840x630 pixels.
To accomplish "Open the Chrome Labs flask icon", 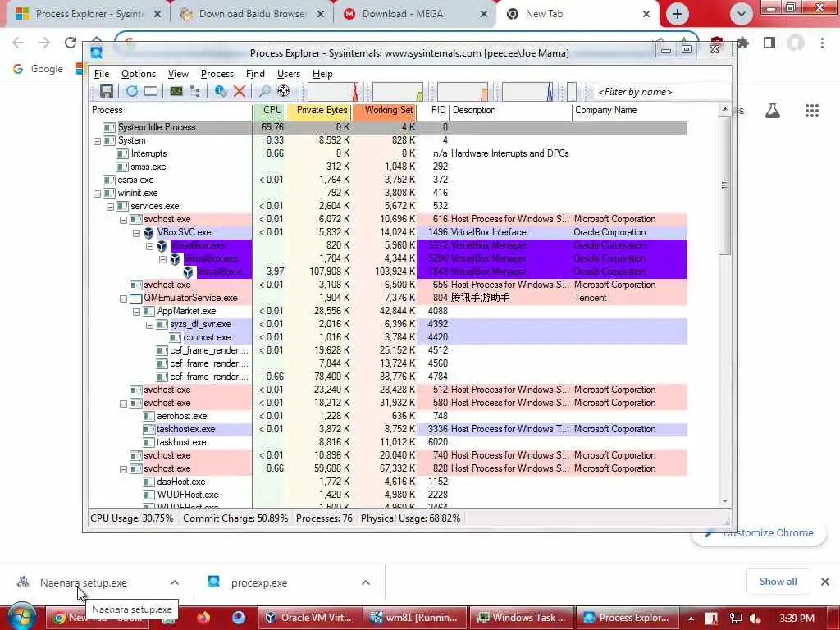I will click(x=773, y=111).
